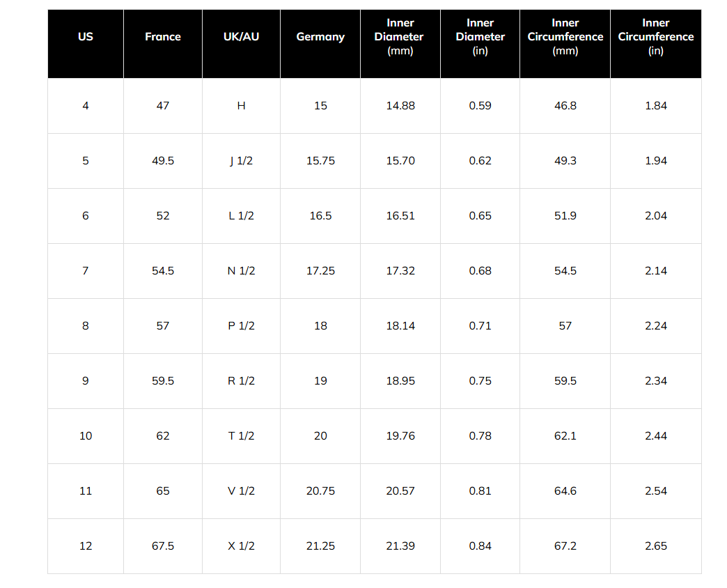
Task: Click the 17.32 inner diameter value
Action: point(400,271)
